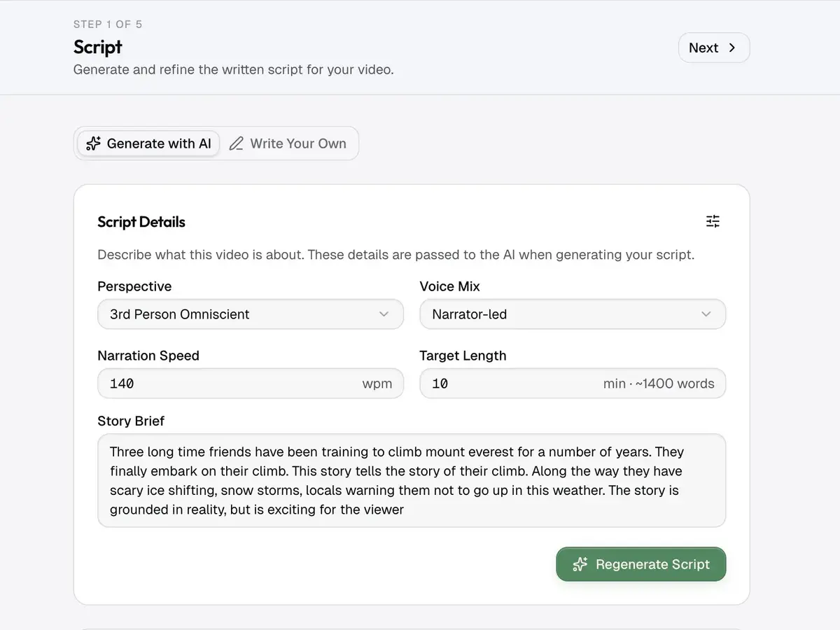
Task: Click the 'Narration Speed' field label
Action: click(x=148, y=356)
